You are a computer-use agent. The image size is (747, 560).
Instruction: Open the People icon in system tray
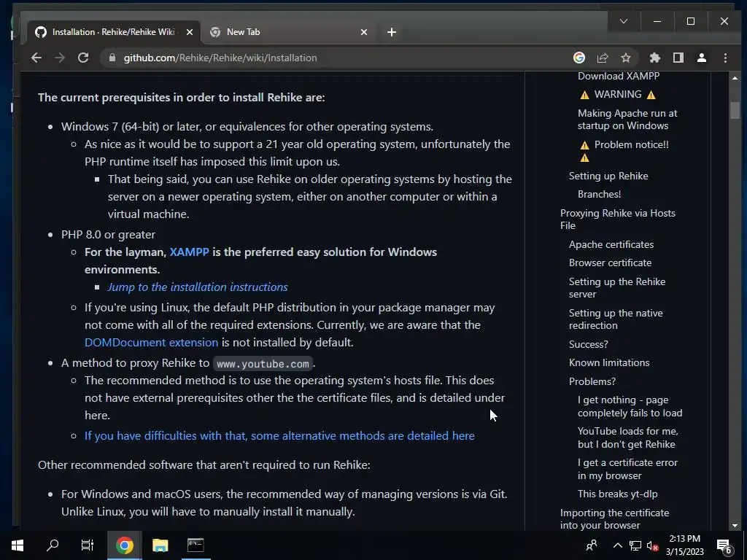(x=591, y=545)
